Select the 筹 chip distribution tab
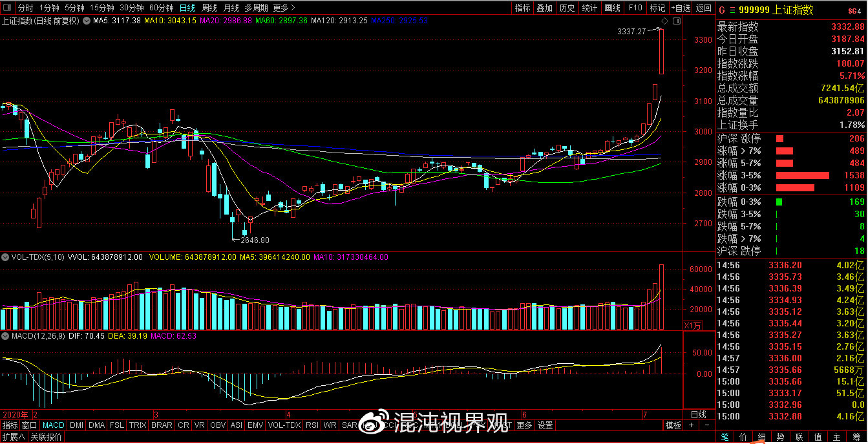This screenshot has width=868, height=444. coord(856,437)
